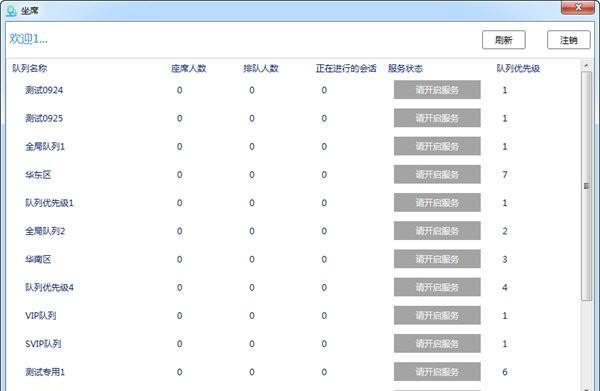This screenshot has height=391, width=600.
Task: Start service for queue 队列优先级1
Action: tap(437, 202)
